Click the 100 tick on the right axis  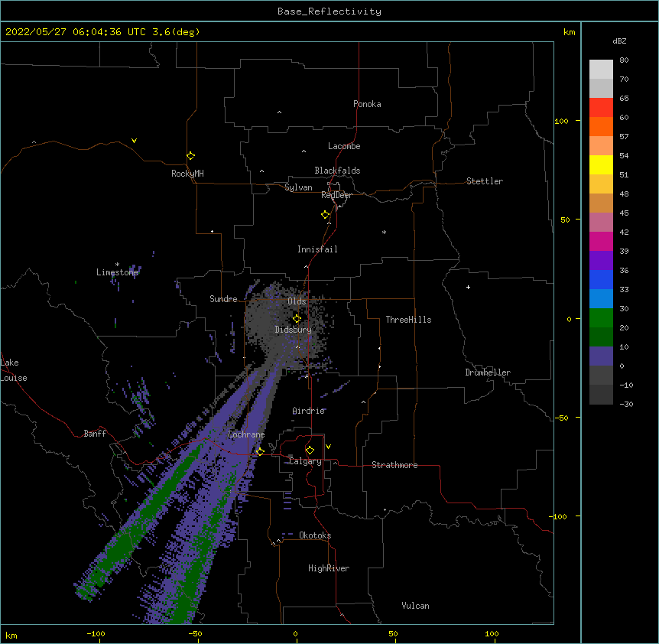[x=561, y=121]
